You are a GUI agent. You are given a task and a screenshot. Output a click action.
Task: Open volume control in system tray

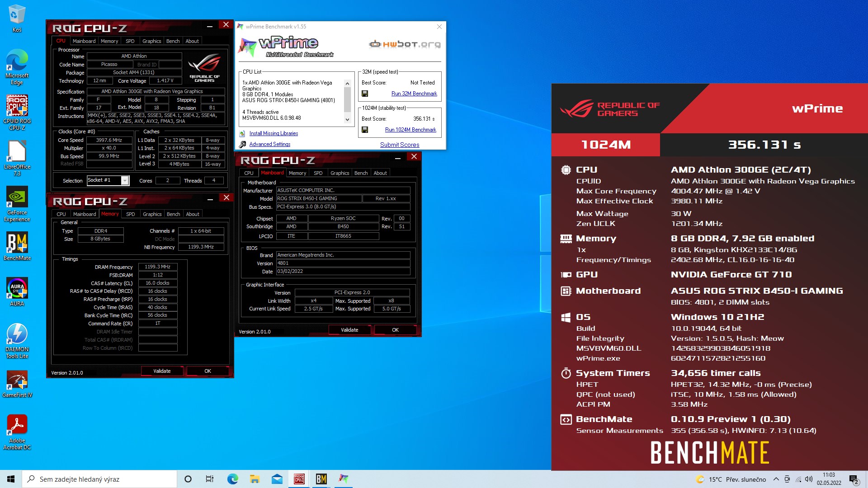809,479
